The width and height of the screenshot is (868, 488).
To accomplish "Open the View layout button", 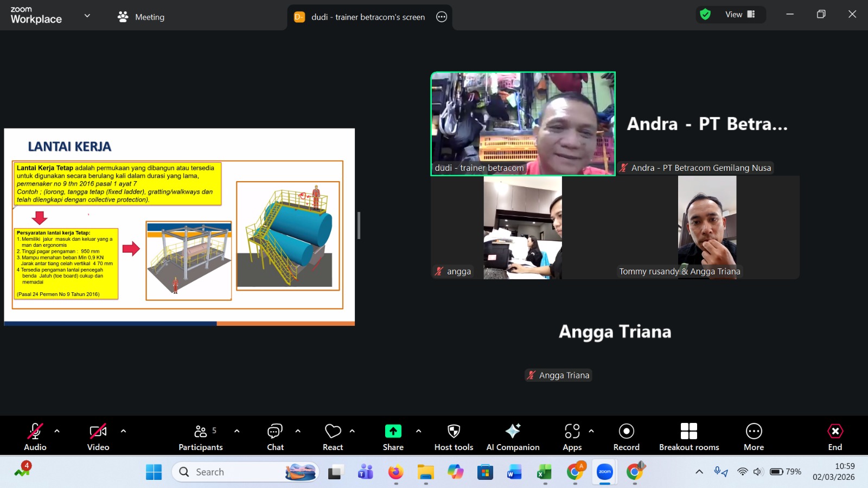I will (740, 15).
